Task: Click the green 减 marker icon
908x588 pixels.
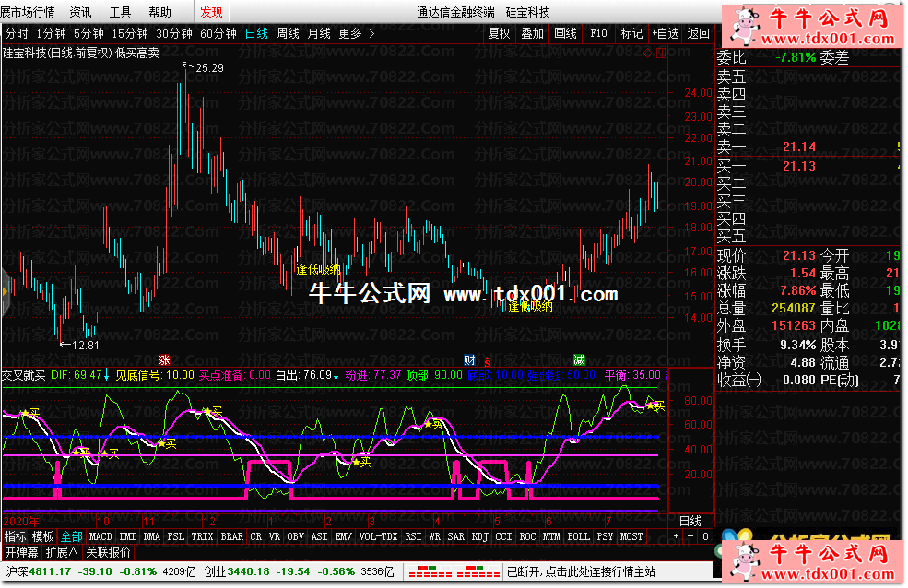Action: [579, 359]
